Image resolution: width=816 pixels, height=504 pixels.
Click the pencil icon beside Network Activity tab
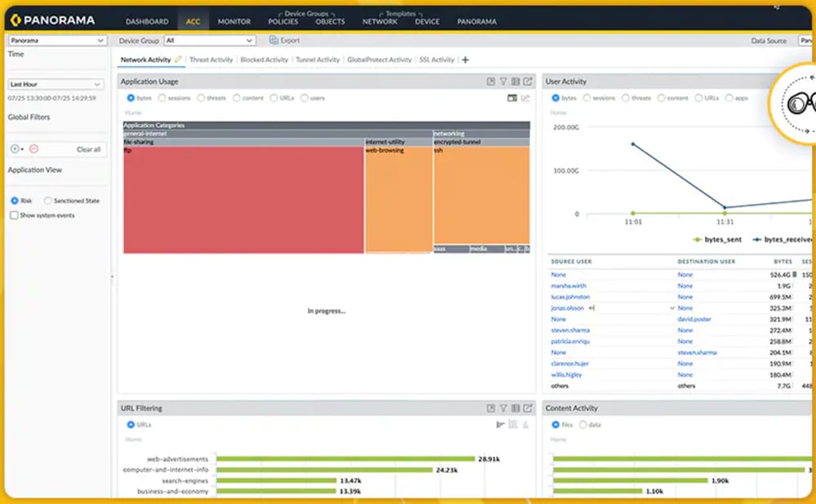179,60
